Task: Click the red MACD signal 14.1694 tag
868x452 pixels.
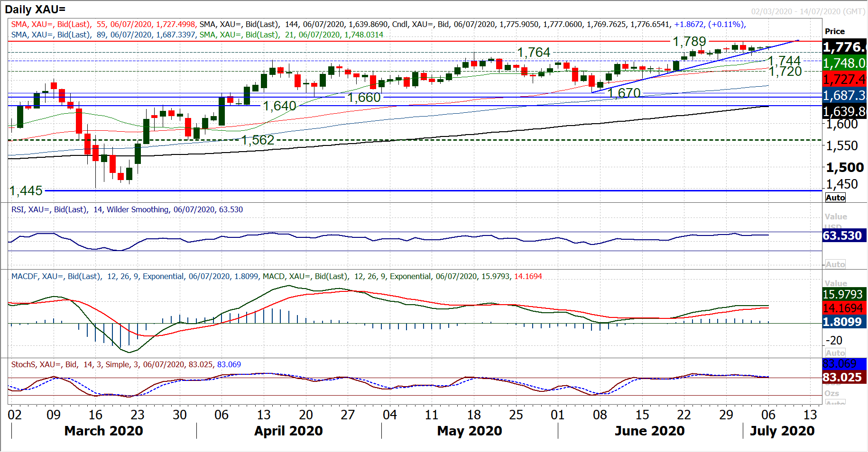Action: (842, 308)
